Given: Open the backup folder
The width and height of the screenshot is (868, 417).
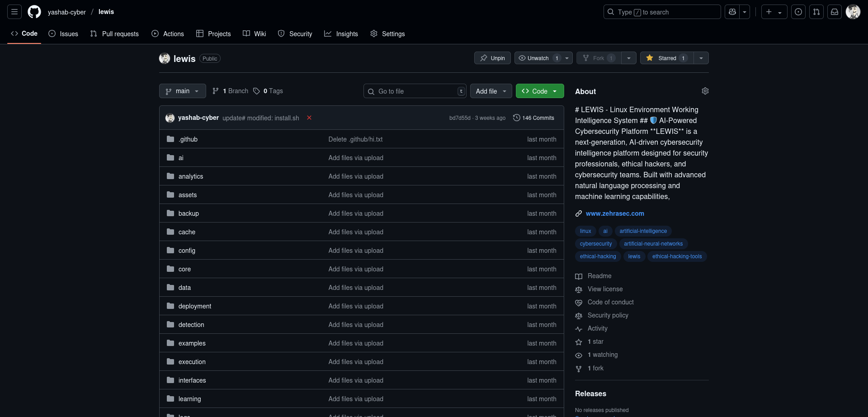Looking at the screenshot, I should pos(189,213).
